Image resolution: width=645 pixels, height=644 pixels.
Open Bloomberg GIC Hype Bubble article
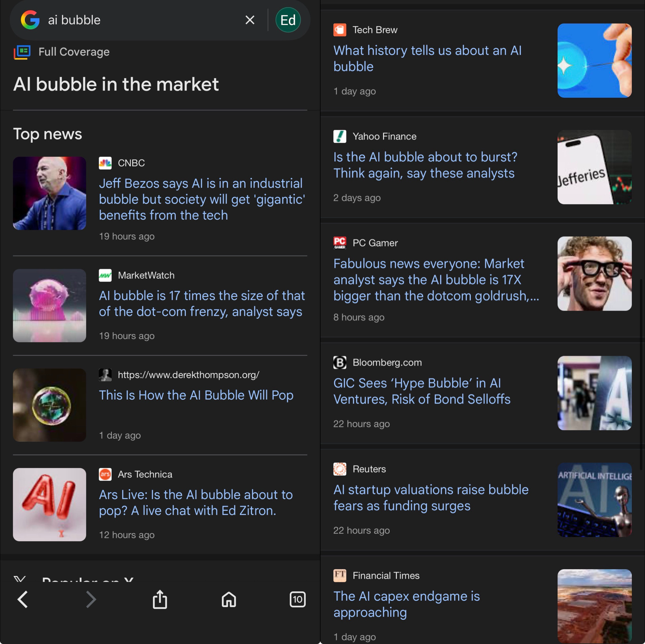tap(422, 391)
